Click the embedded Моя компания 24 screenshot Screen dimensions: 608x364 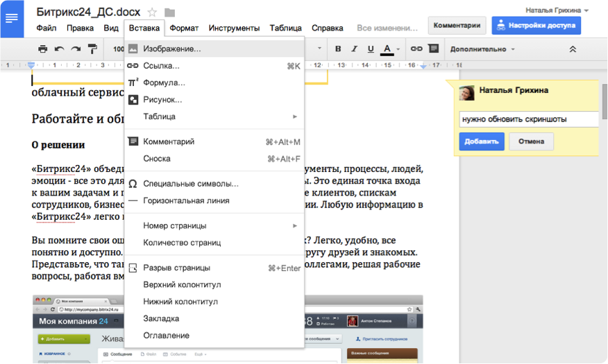coord(228,329)
